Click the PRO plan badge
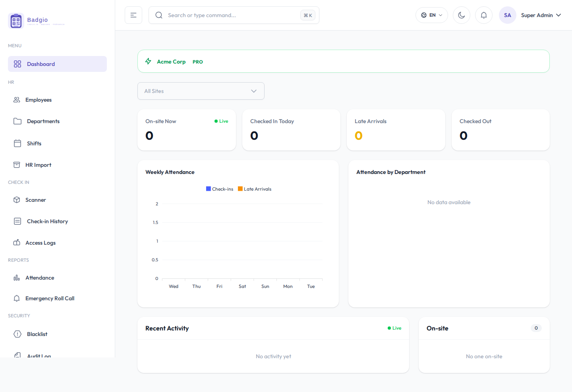Image resolution: width=572 pixels, height=392 pixels. point(198,62)
